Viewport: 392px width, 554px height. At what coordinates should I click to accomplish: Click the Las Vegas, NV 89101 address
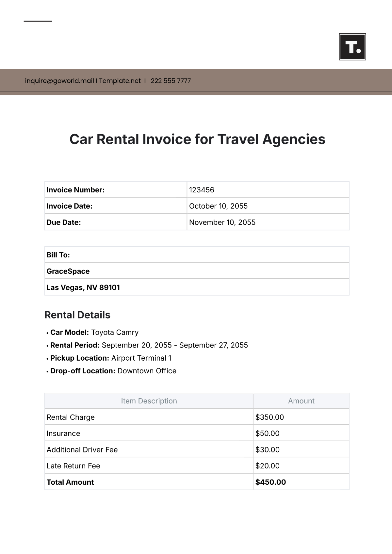[83, 287]
